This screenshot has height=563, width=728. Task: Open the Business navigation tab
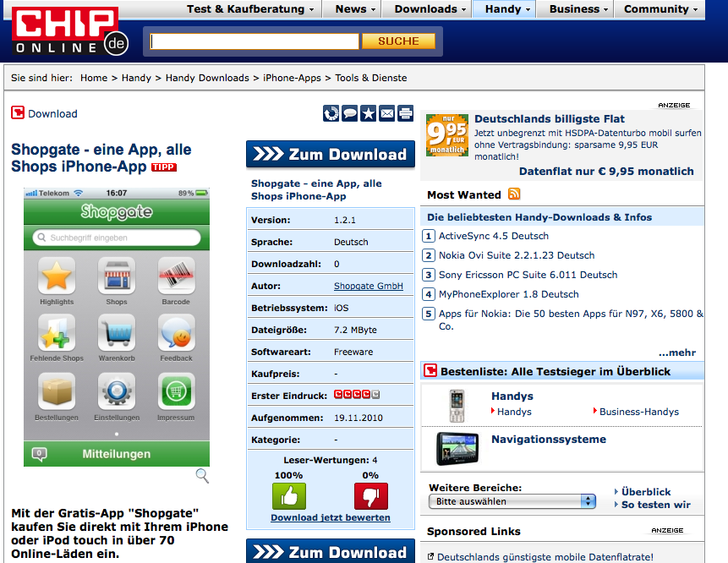578,9
